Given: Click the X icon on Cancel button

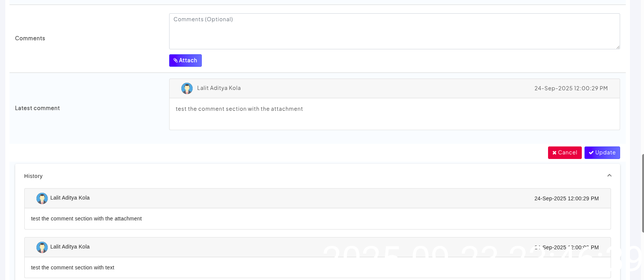Looking at the screenshot, I should (554, 153).
